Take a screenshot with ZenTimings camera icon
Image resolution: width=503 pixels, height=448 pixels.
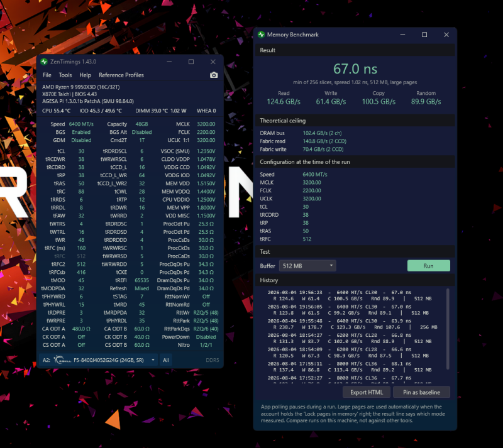tap(214, 75)
